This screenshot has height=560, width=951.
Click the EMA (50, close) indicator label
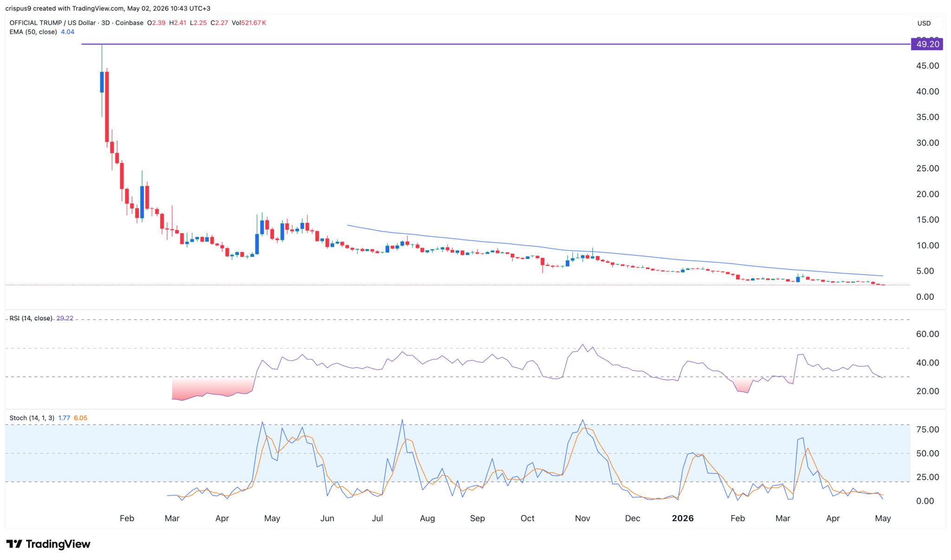pos(33,32)
